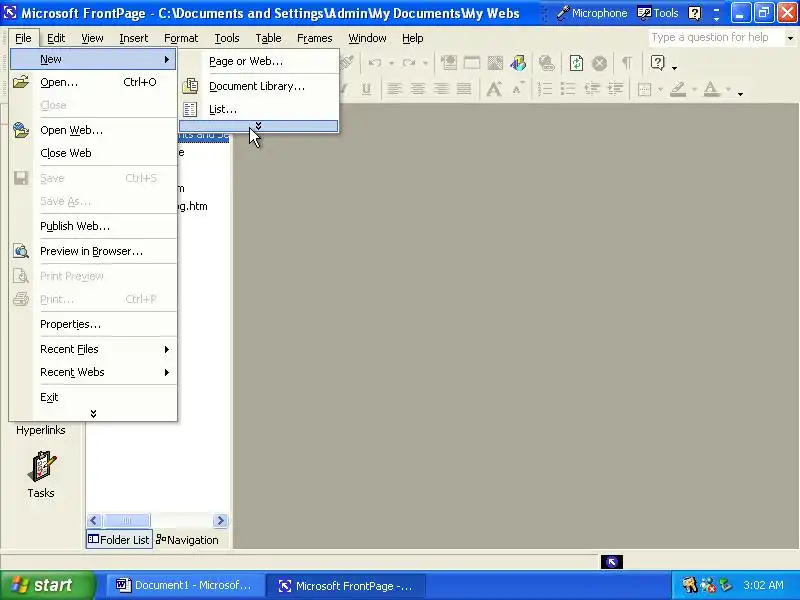Choose List from the New submenu
Screen dimensions: 800x600
pyautogui.click(x=259, y=109)
